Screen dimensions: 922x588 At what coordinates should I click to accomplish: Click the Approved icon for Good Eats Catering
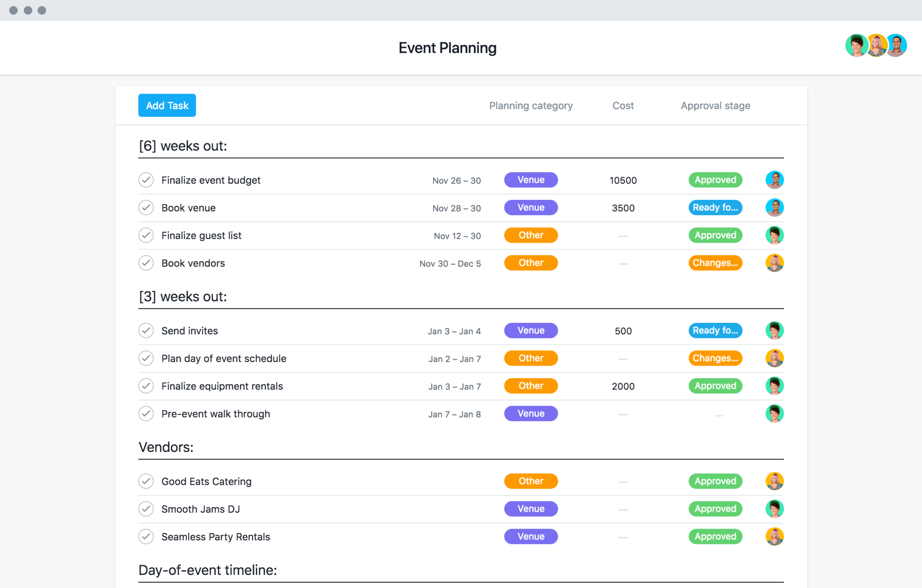pos(714,480)
